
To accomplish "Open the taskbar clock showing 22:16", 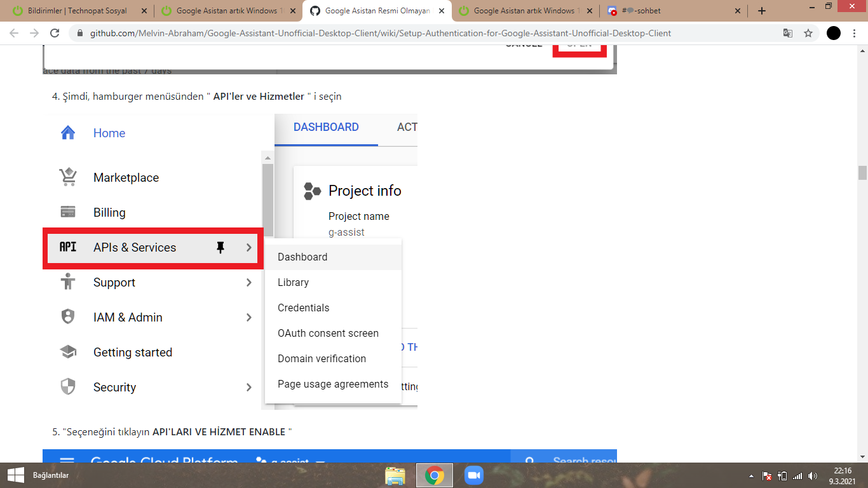I will pos(843,475).
